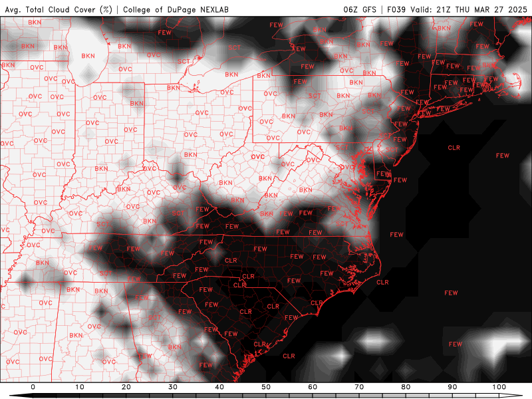Click the 90 value on the color scale
The image size is (532, 399).
(x=453, y=387)
